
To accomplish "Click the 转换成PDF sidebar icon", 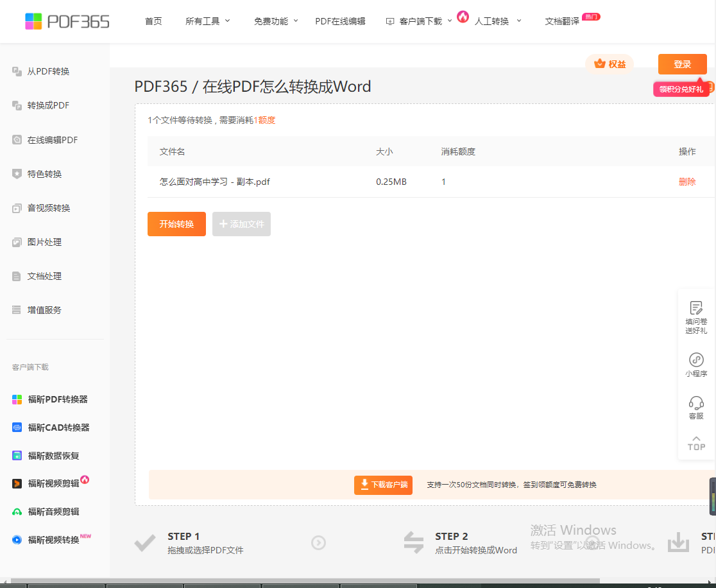I will coord(17,105).
